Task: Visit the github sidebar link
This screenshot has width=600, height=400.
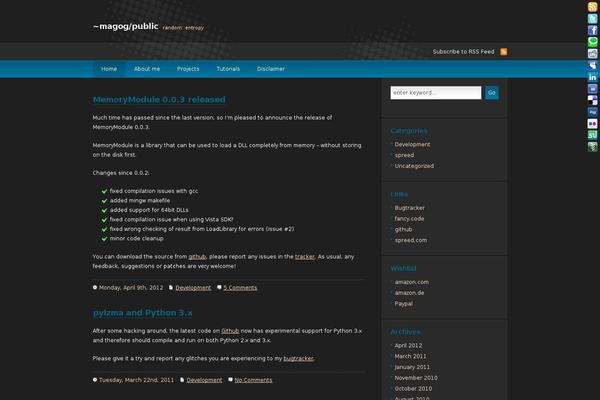Action: click(403, 229)
